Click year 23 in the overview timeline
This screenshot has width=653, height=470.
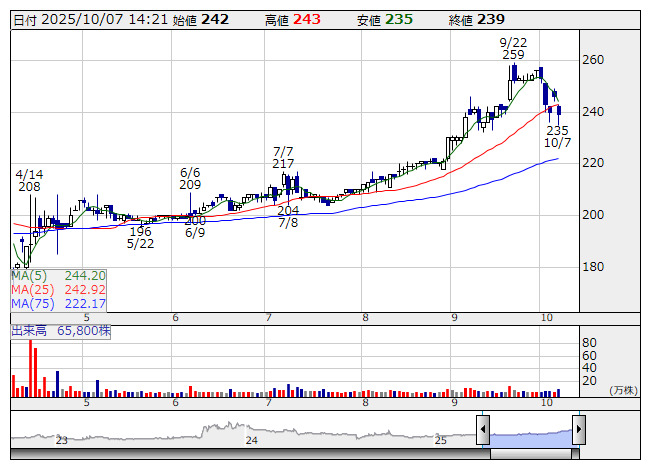coord(62,440)
